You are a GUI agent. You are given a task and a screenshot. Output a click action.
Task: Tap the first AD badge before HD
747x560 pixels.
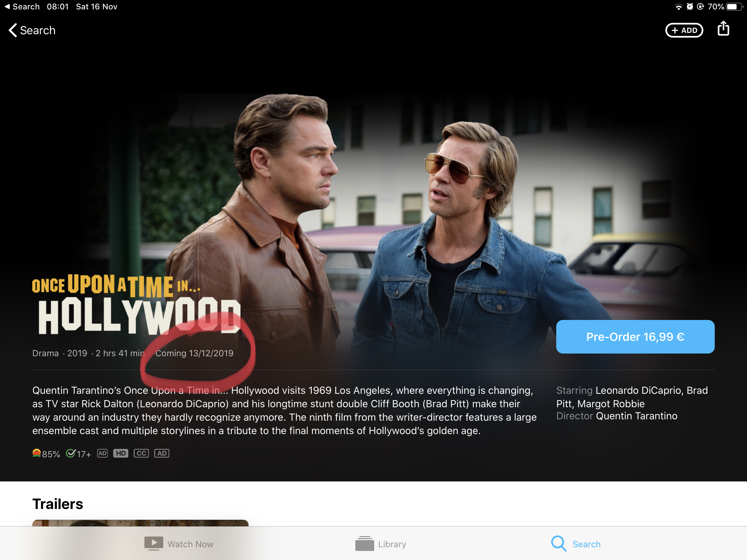[x=102, y=453]
